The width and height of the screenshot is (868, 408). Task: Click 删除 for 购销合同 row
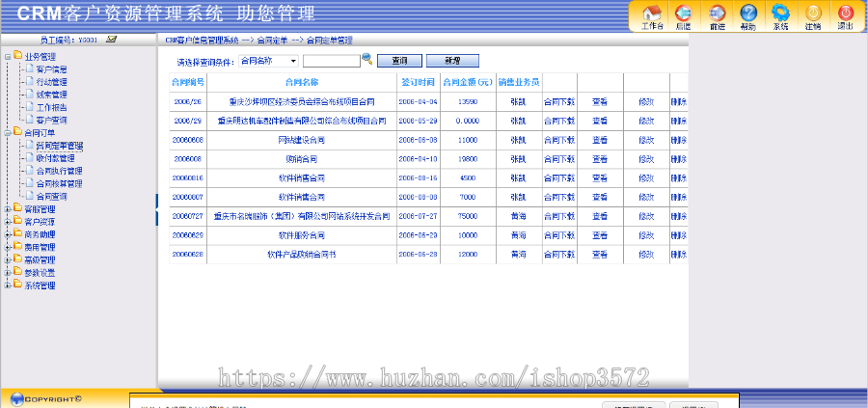point(679,159)
